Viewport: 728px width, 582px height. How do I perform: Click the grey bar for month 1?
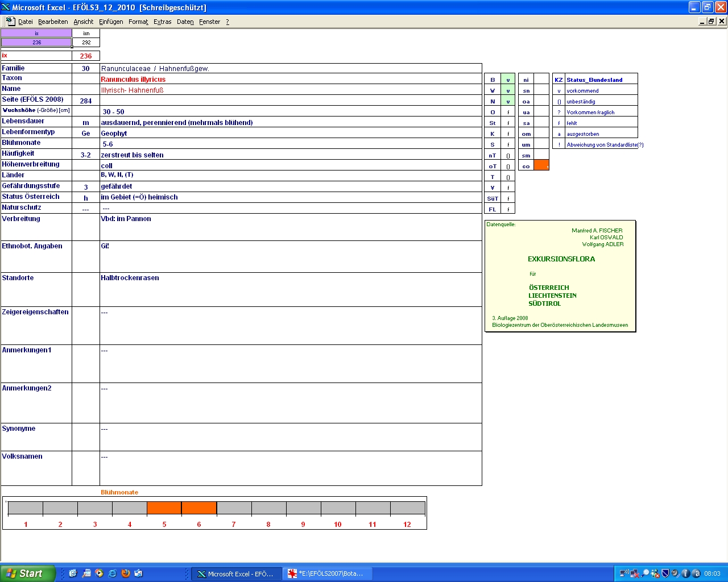pos(26,508)
